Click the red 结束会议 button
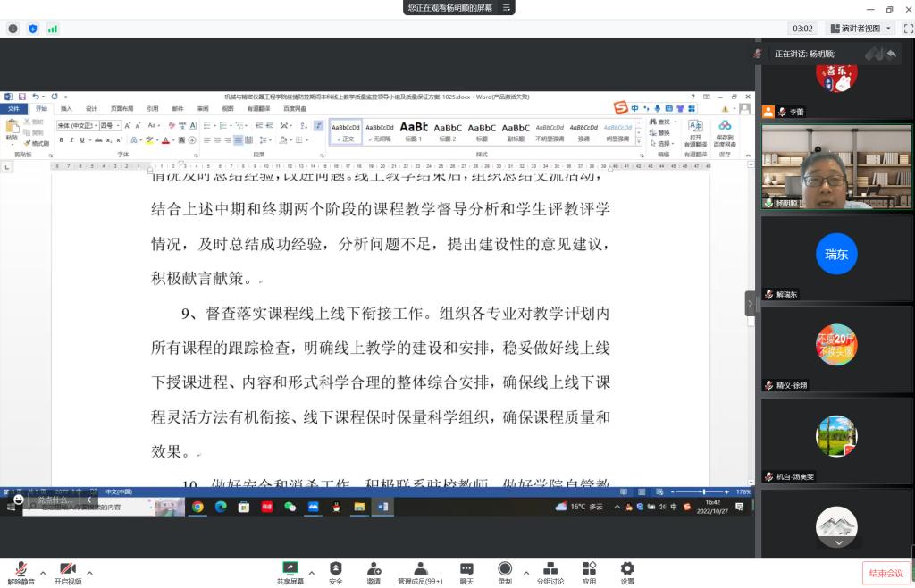Viewport: 915px width, 588px height. 884,573
